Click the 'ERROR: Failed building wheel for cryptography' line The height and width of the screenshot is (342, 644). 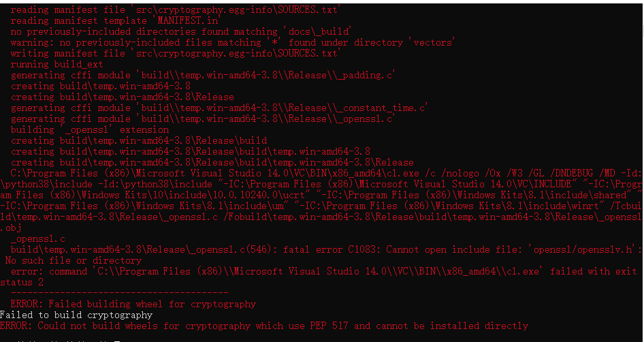[133, 304]
